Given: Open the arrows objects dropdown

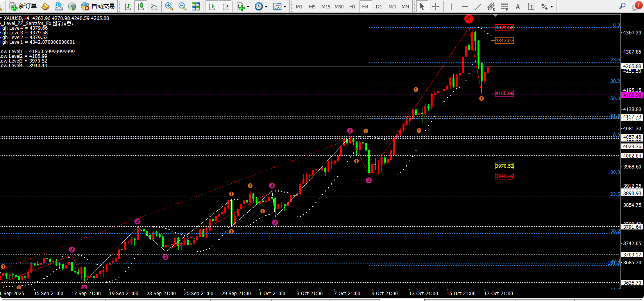Looking at the screenshot, I should pos(547,6).
